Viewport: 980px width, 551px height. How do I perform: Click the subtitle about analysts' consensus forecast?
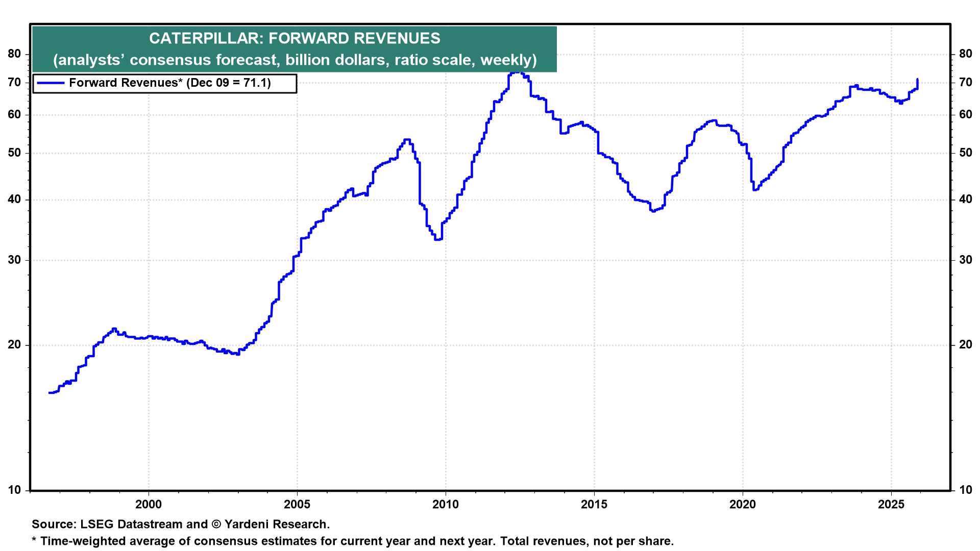(x=295, y=60)
